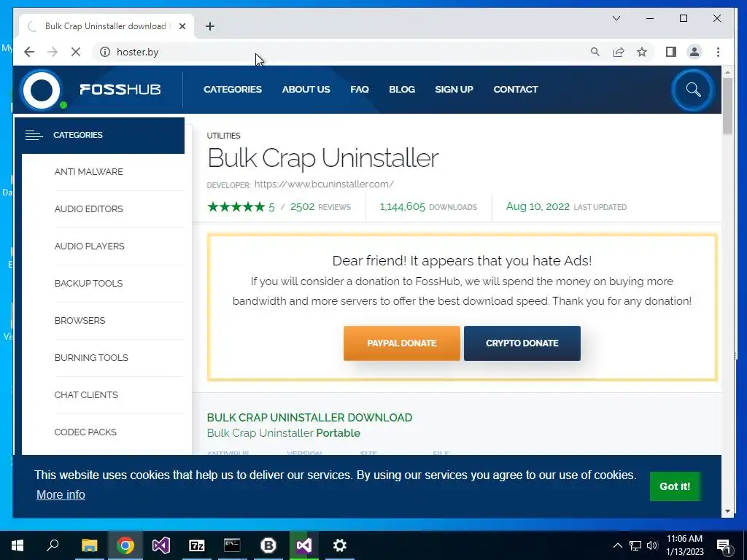Show hidden tray icons chevron

coord(617,545)
